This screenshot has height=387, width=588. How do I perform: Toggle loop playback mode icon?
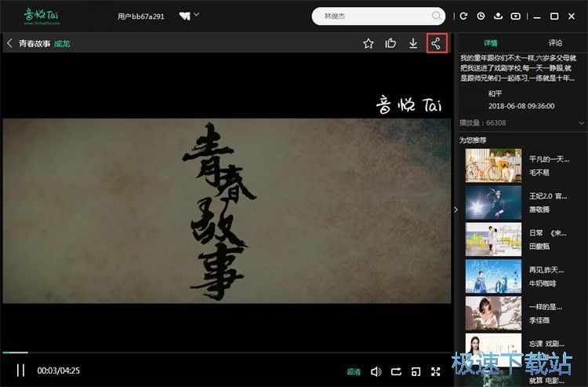(396, 371)
